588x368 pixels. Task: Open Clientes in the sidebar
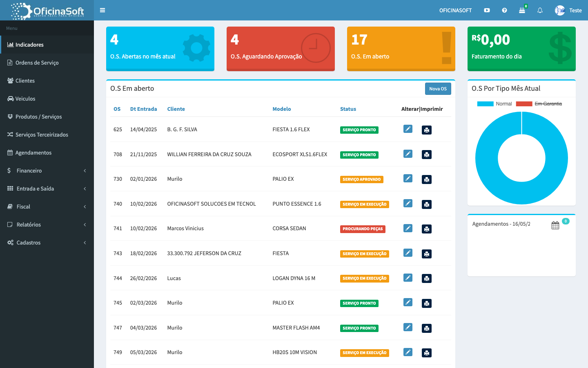[47, 81]
